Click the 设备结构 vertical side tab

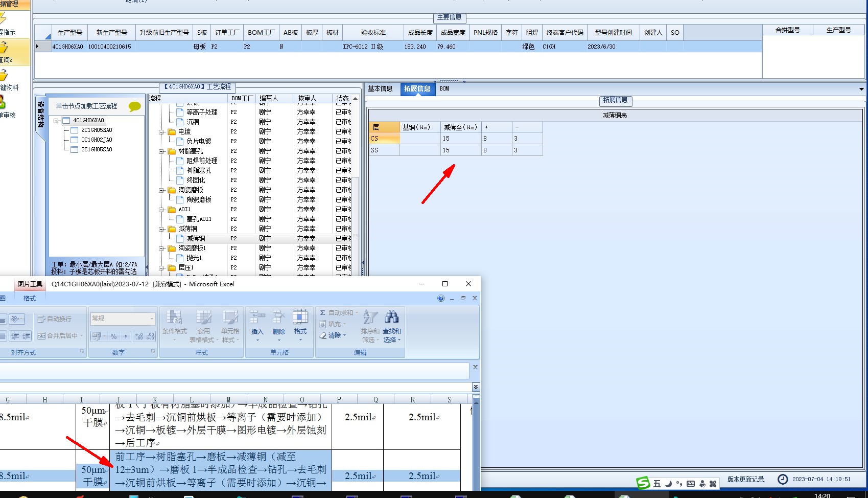tap(41, 114)
